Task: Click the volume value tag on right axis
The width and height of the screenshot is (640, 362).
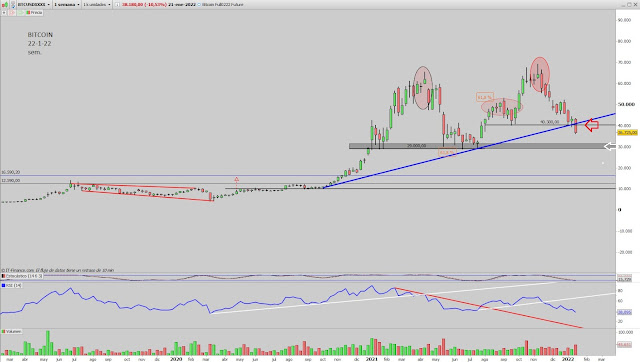Action: (624, 345)
